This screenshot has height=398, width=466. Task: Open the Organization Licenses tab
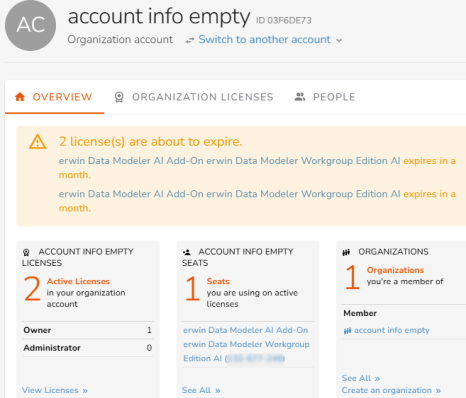coord(194,97)
